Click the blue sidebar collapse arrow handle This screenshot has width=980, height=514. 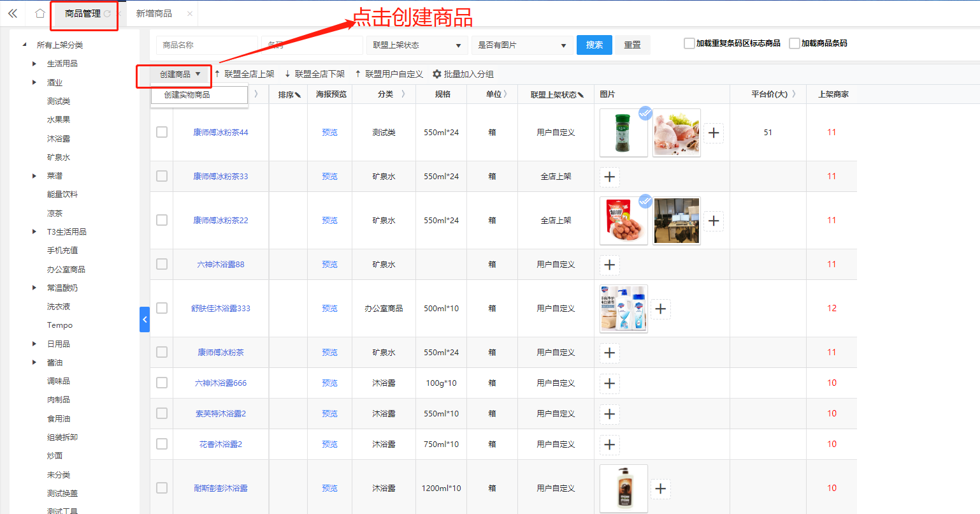point(145,319)
